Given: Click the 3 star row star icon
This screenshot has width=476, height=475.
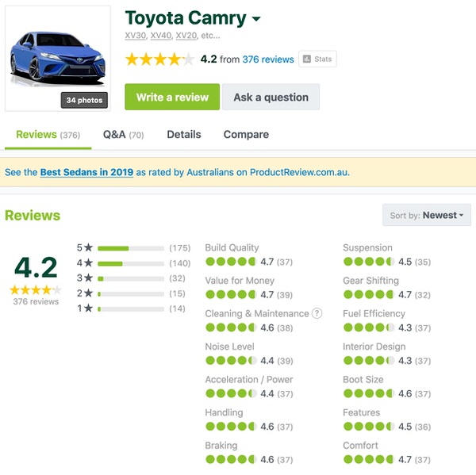Looking at the screenshot, I should [x=88, y=278].
